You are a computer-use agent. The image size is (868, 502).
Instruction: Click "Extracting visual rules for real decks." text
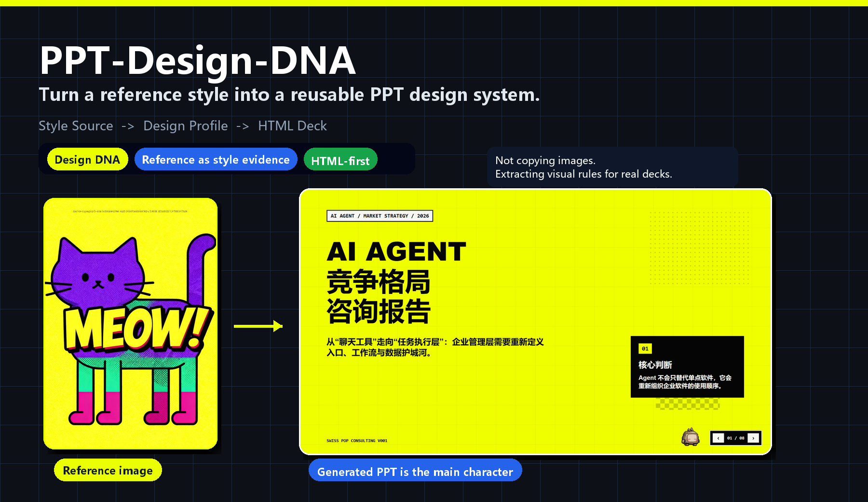583,174
